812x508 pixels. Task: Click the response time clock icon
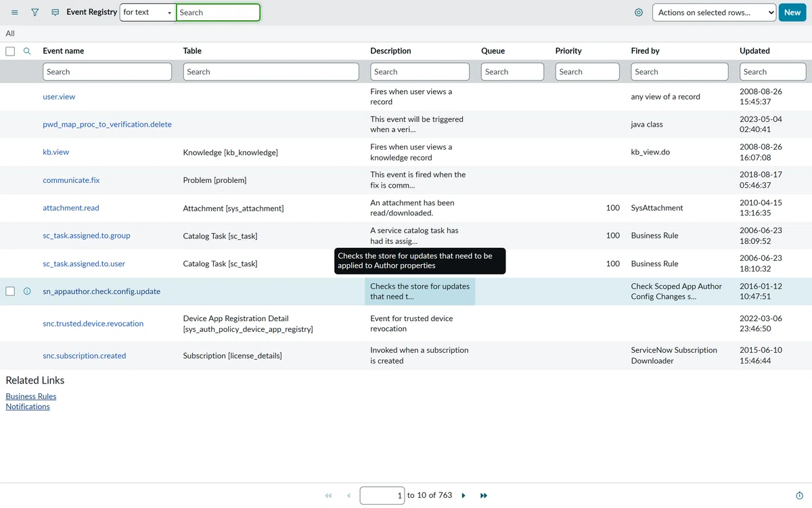click(x=799, y=496)
